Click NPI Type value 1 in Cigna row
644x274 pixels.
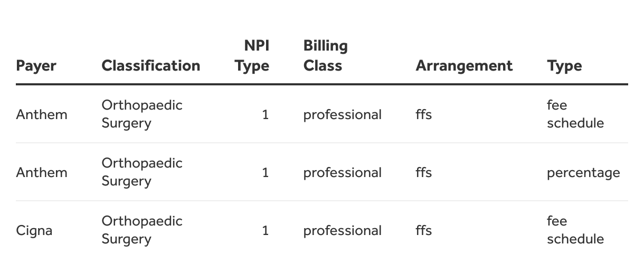[266, 230]
